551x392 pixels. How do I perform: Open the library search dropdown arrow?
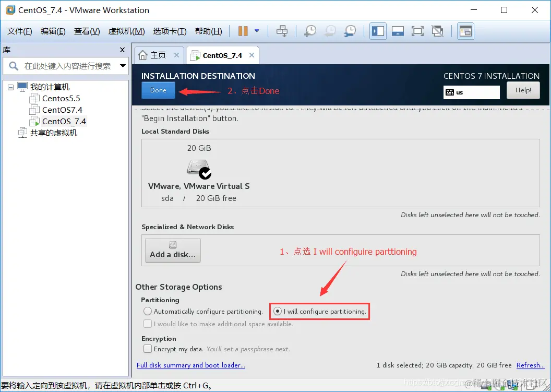pos(123,66)
